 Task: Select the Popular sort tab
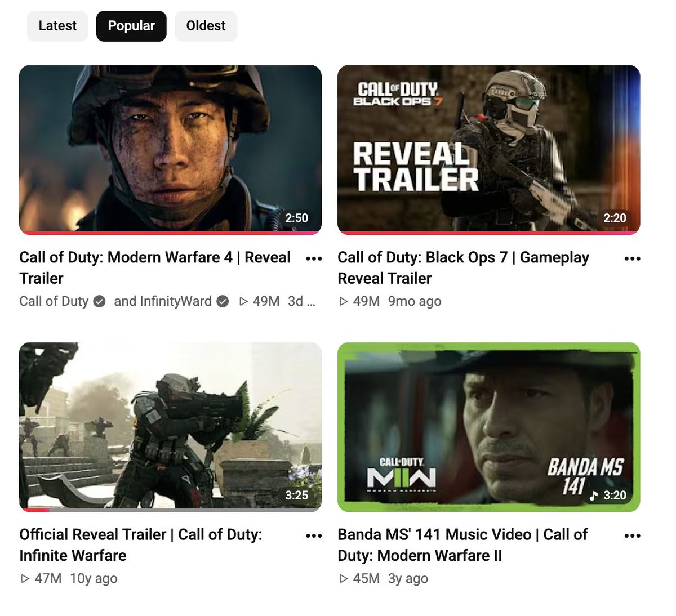click(131, 26)
